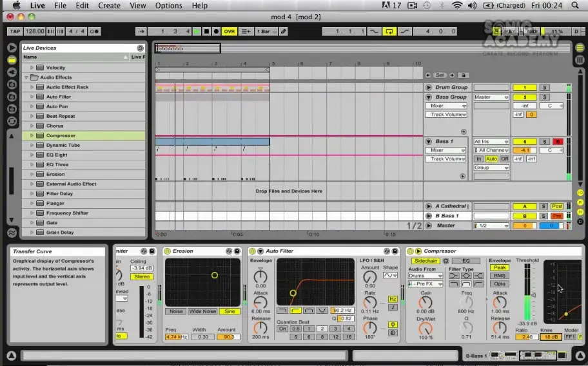Click the transport Stop button
The height and width of the screenshot is (366, 588).
tap(206, 32)
